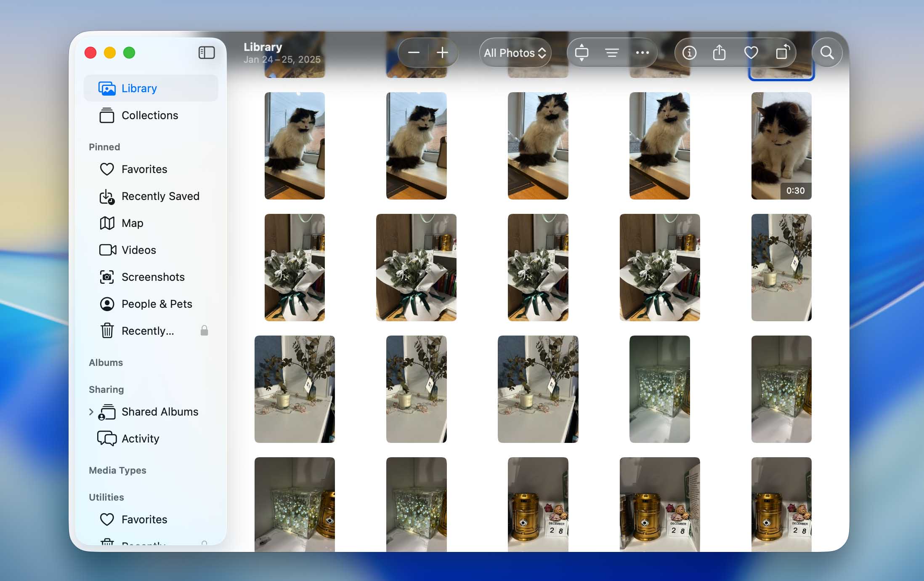Zoom in with the plus button
Screen dimensions: 924x581
442,53
